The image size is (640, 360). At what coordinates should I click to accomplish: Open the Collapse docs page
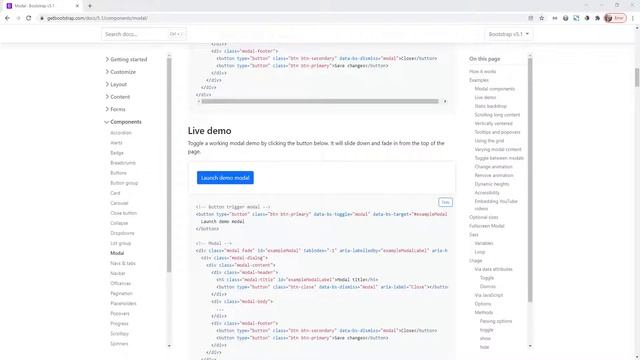tap(119, 223)
